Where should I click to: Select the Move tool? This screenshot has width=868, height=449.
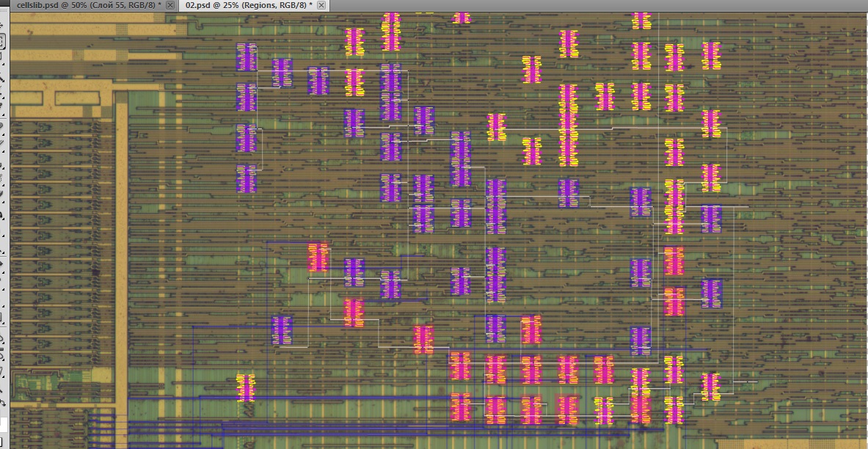[x=2, y=26]
